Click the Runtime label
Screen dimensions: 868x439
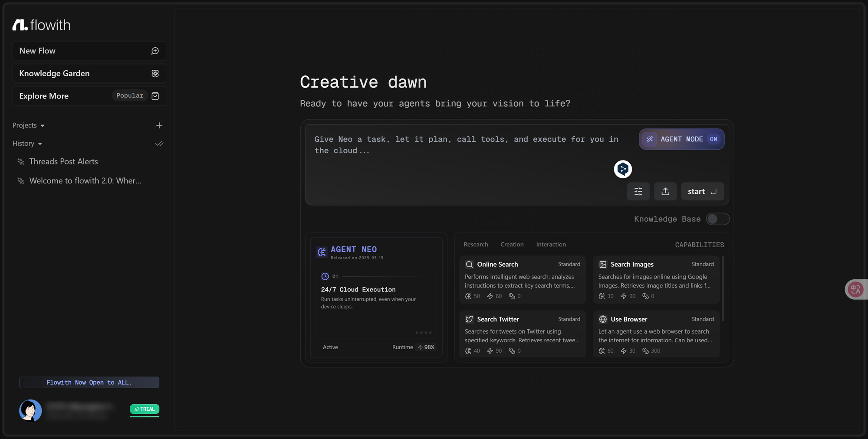tap(402, 347)
